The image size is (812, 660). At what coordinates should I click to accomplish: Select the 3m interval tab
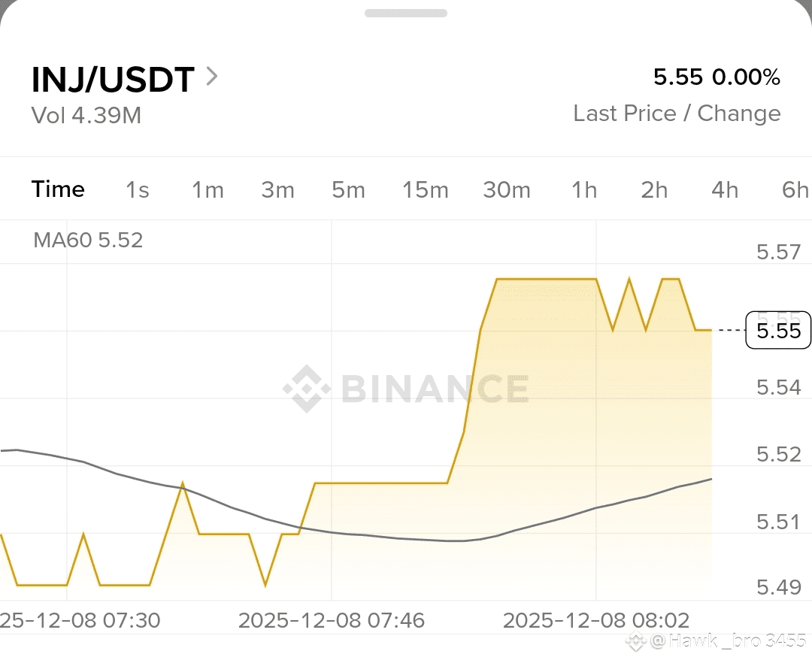tap(278, 190)
